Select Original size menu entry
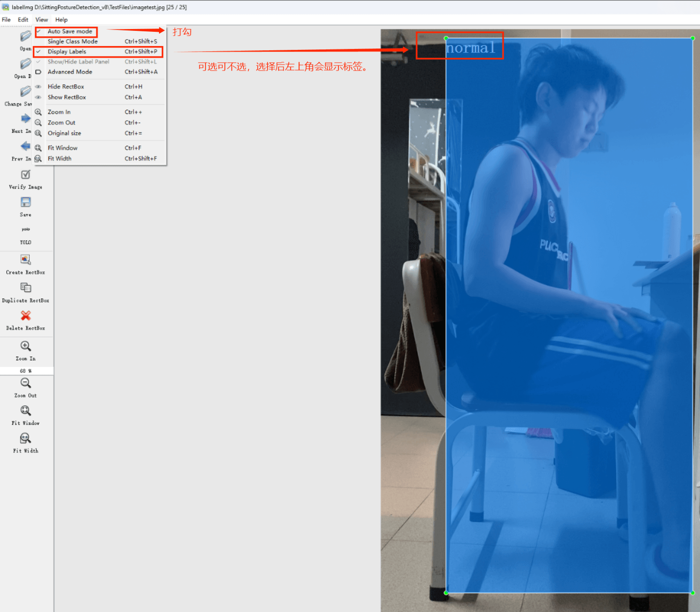 coord(65,133)
